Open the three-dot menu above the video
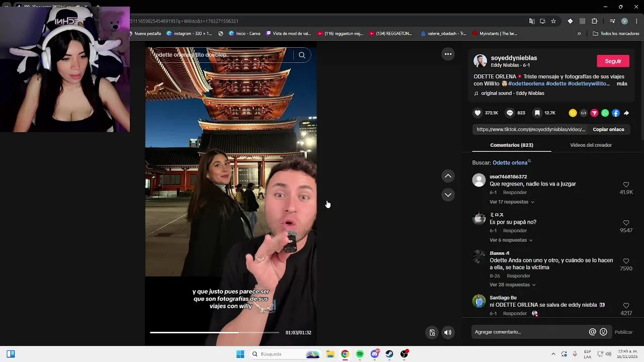This screenshot has width=644, height=362. coord(448,54)
